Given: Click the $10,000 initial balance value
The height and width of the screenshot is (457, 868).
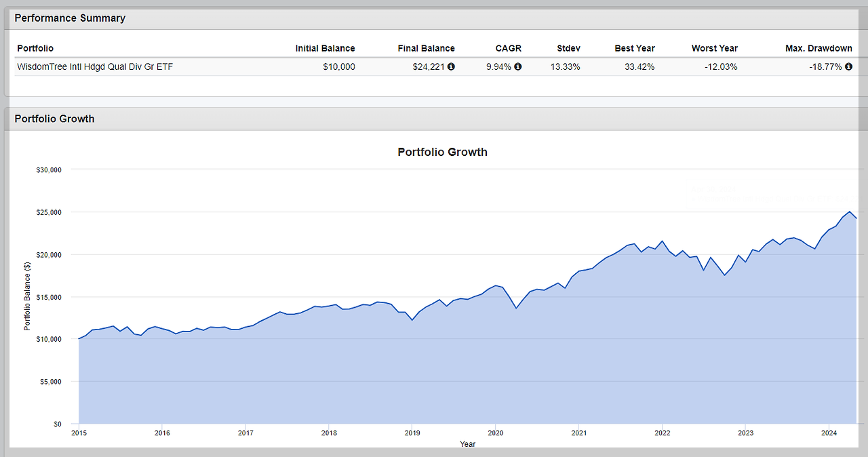Looking at the screenshot, I should (x=339, y=66).
